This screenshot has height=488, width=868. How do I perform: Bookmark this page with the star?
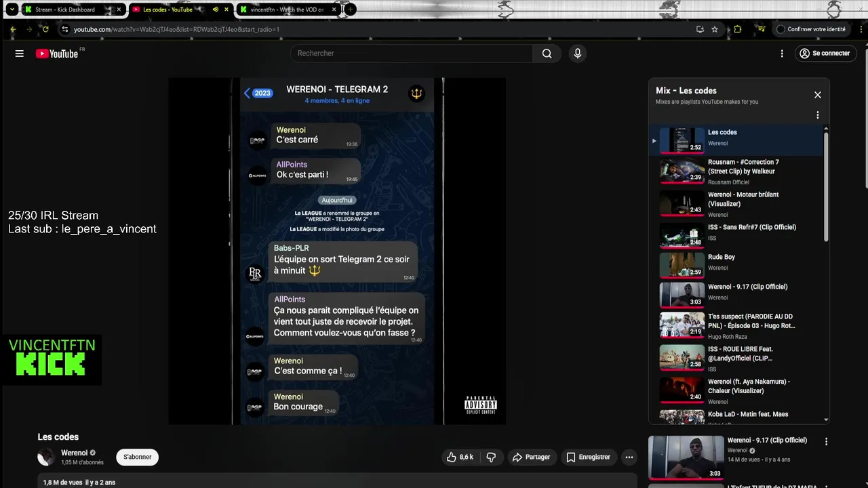[x=715, y=29]
